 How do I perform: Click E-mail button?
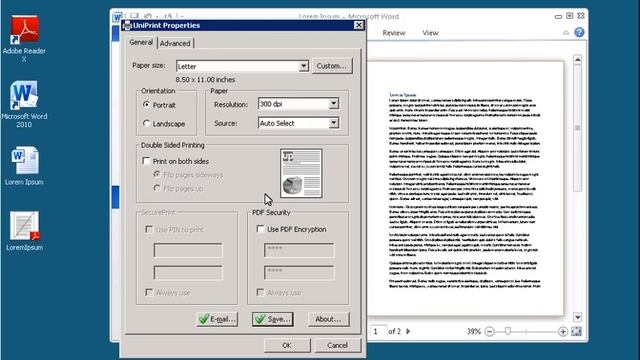coord(217,319)
